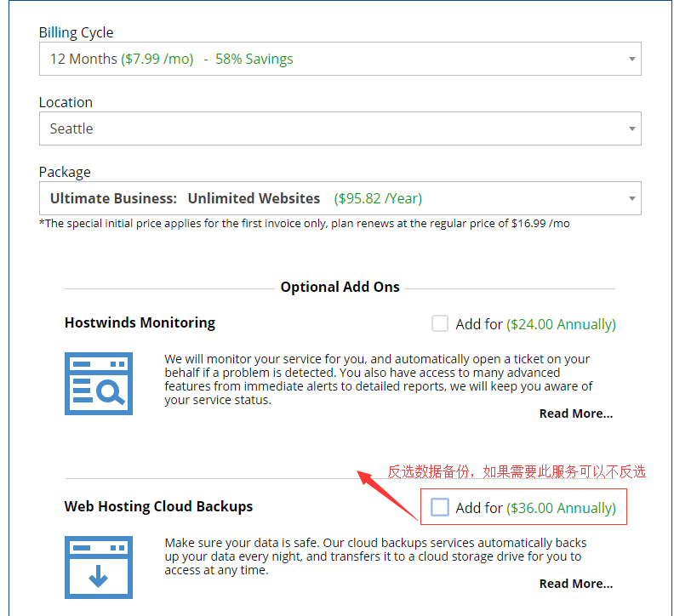Click the 'Add for ($36.00 Annually)' label

(x=535, y=508)
